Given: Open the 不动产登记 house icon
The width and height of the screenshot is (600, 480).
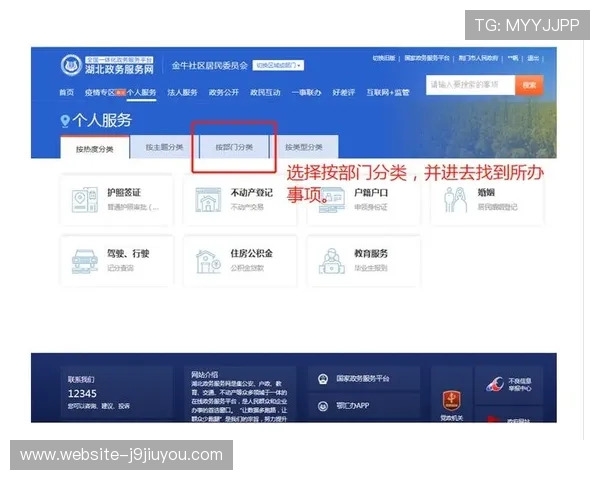Looking at the screenshot, I should pos(208,200).
